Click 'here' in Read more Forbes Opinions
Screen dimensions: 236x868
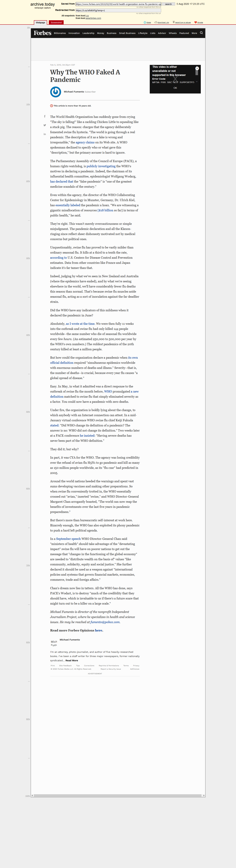tap(99, 630)
